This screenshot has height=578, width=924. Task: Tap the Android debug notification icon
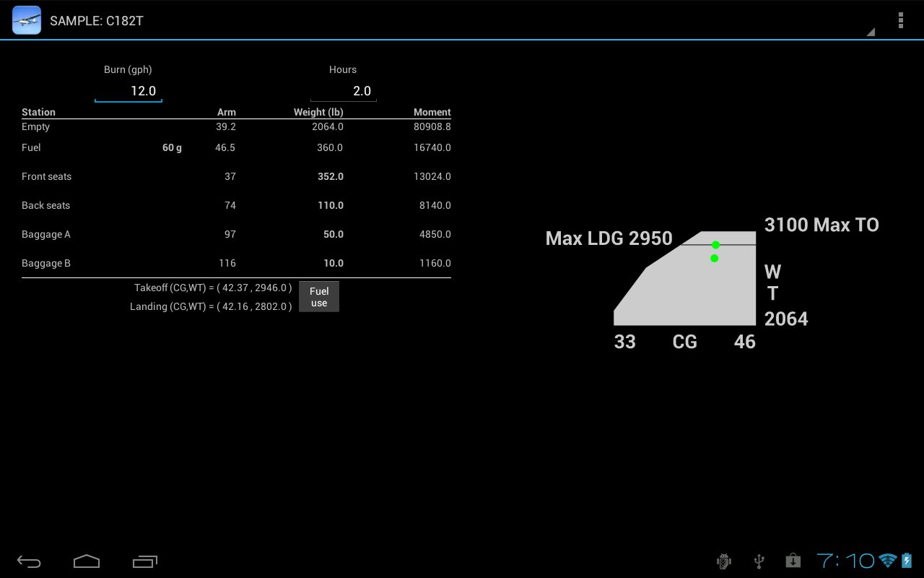[724, 561]
